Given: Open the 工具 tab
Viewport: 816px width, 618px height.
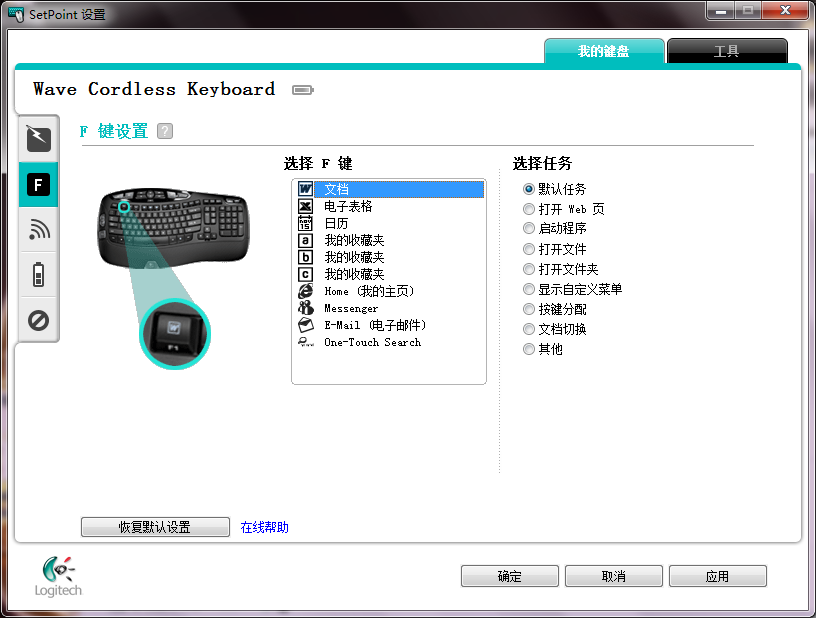Looking at the screenshot, I should click(727, 51).
